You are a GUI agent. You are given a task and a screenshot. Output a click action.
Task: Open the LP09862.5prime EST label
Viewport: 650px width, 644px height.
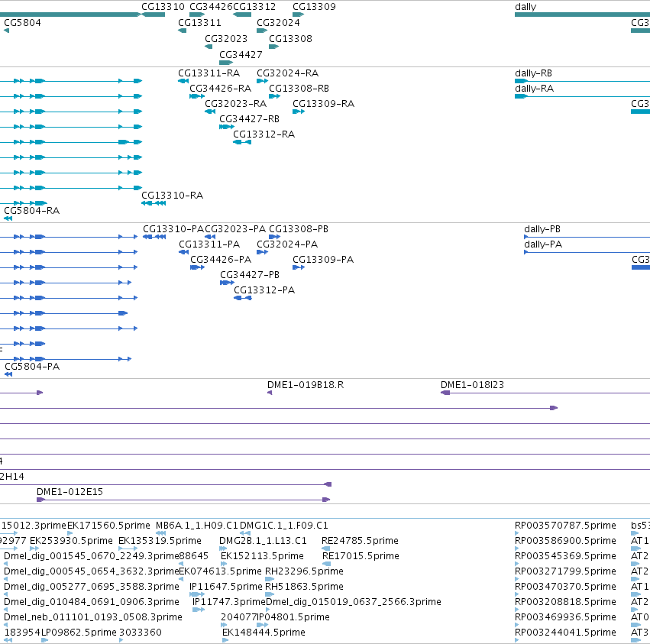(79, 633)
